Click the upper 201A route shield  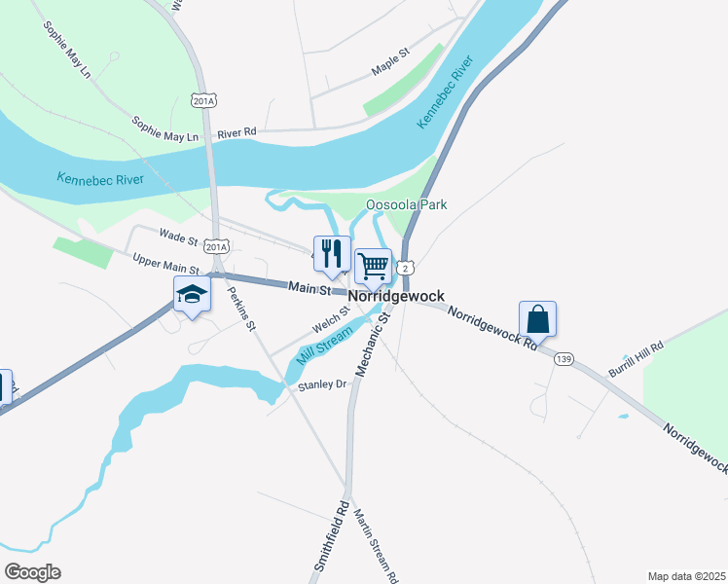203,100
